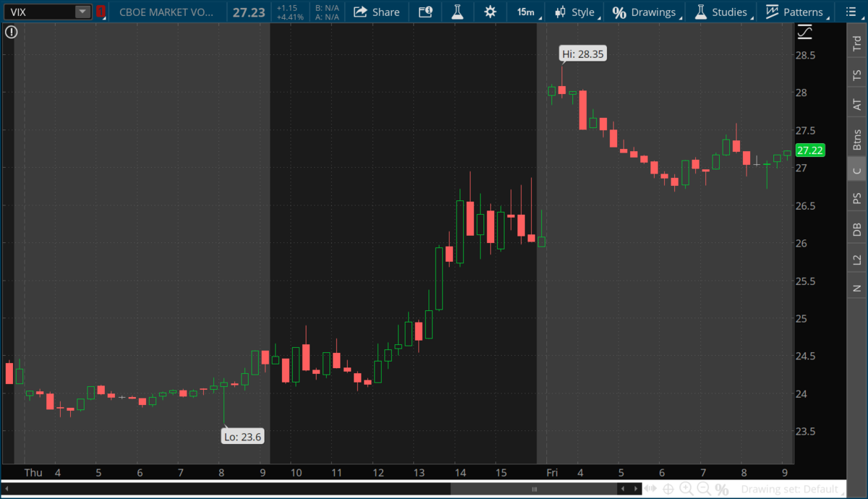
Task: Open the L2 side panel tab
Action: [x=856, y=260]
